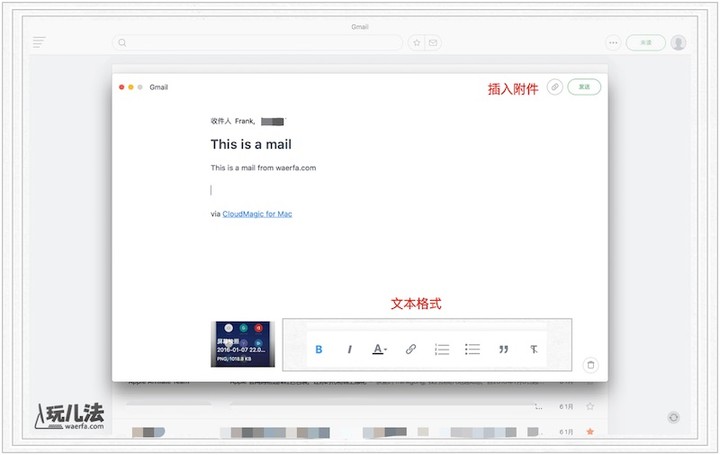Open the sidebar menu hamburger icon

[39, 43]
